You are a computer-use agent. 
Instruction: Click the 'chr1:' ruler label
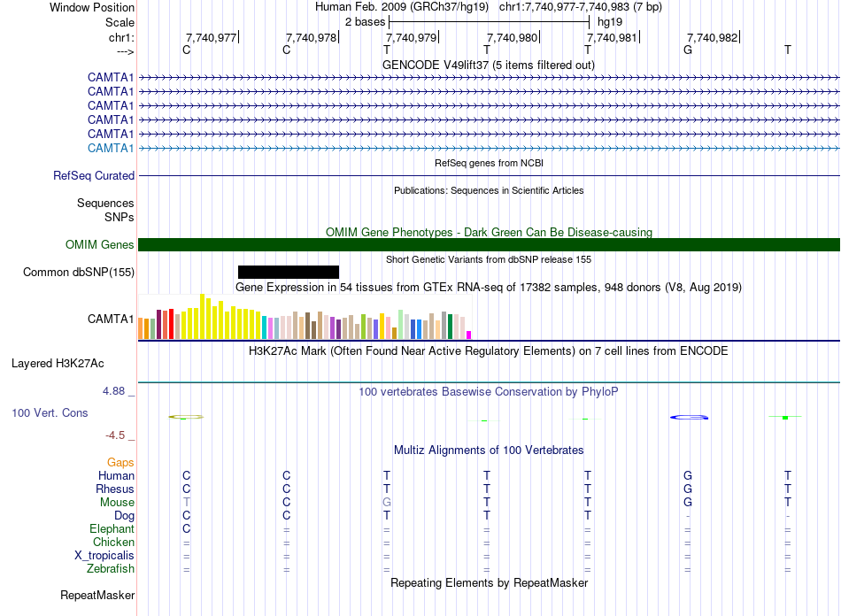click(122, 37)
